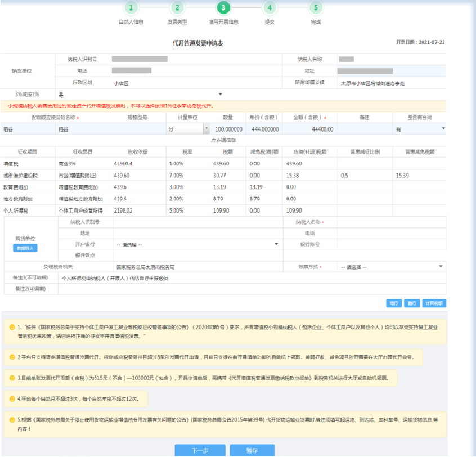Click the 下一步 button
476x457 pixels.
[200, 450]
